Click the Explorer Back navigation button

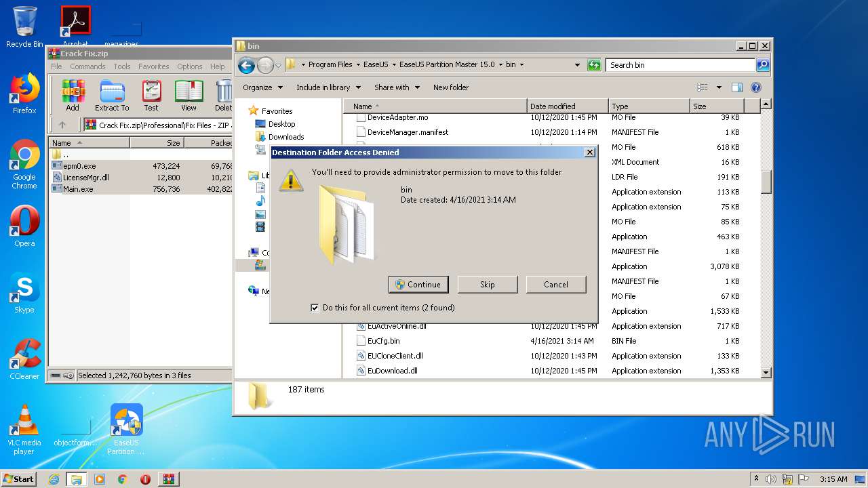[x=246, y=65]
